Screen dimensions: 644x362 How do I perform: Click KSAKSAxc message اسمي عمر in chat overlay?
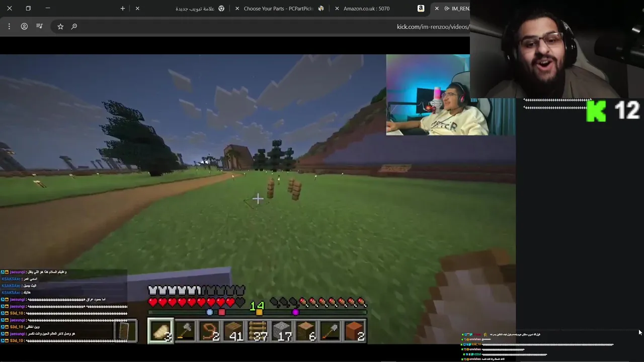(x=19, y=279)
